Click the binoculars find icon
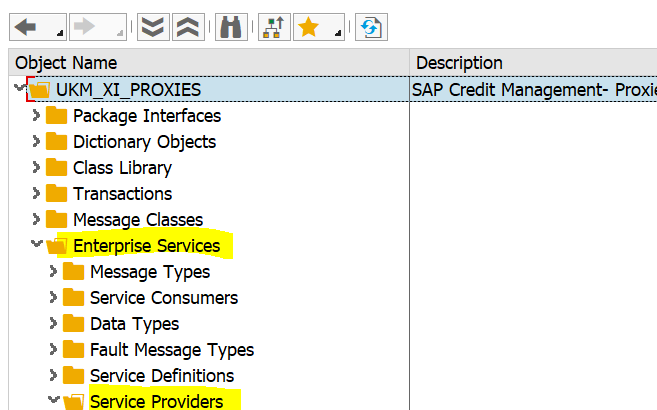The image size is (657, 410). click(x=229, y=28)
